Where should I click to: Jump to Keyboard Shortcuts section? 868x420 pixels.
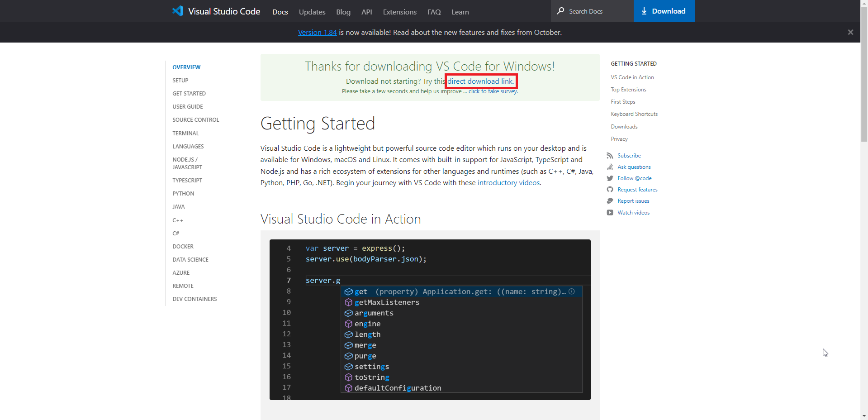(634, 114)
